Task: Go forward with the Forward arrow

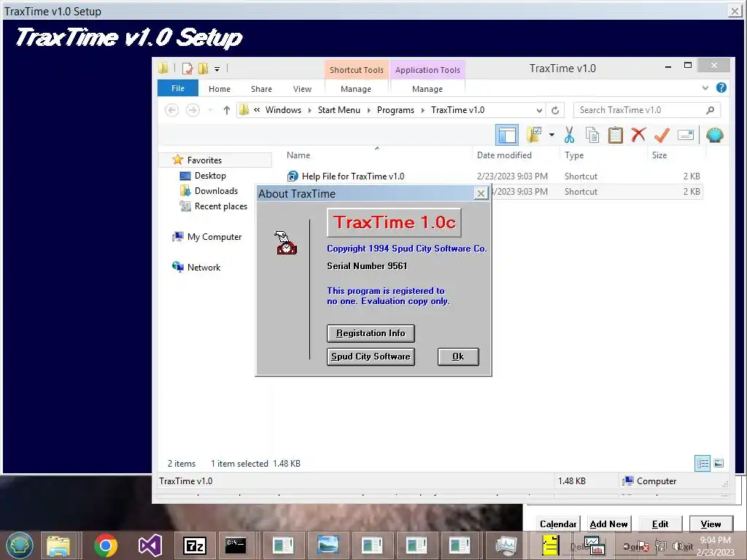Action: click(x=193, y=110)
